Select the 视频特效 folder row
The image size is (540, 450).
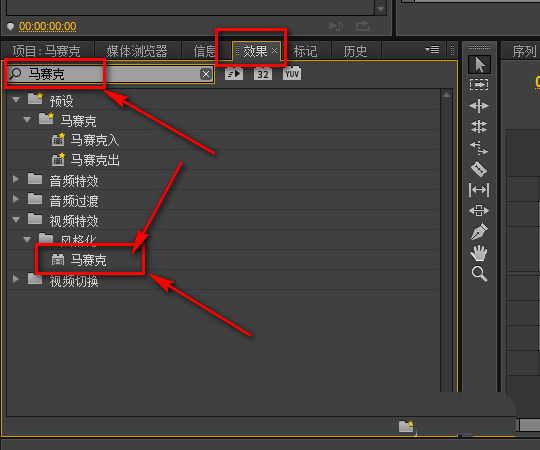click(224, 220)
